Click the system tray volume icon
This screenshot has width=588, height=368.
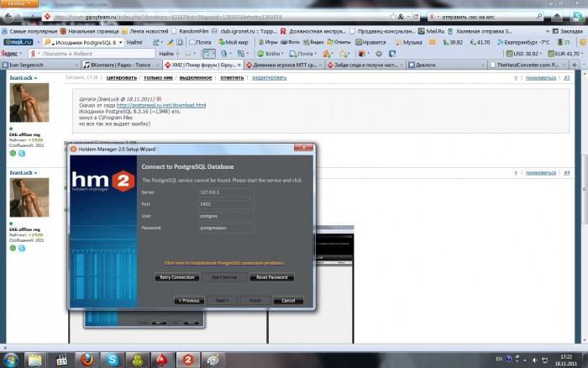point(534,360)
